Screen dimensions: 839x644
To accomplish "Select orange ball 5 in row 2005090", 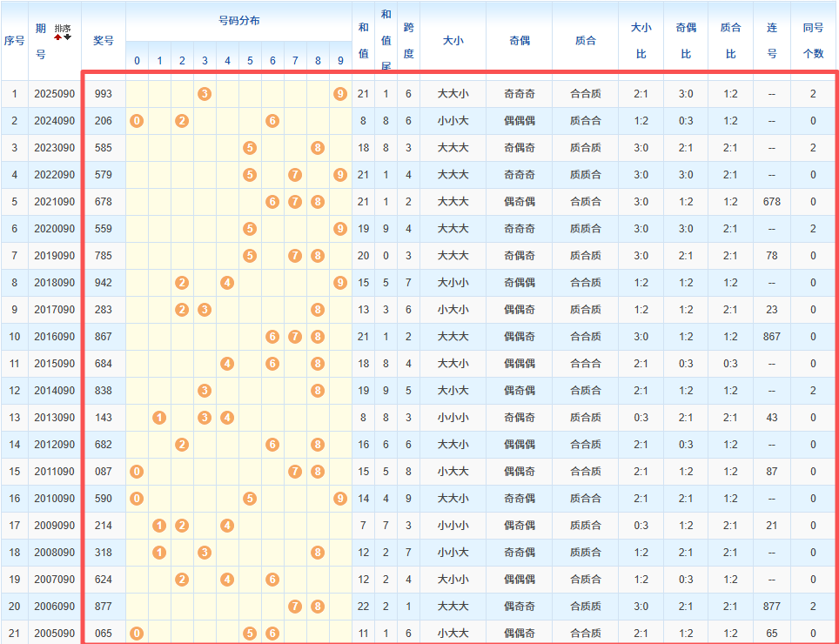I will click(x=250, y=633).
